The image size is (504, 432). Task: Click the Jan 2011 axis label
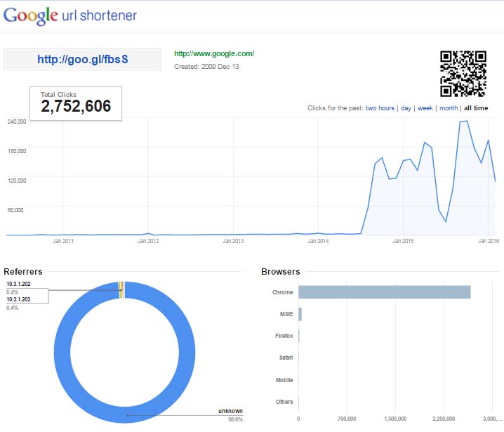(x=63, y=241)
